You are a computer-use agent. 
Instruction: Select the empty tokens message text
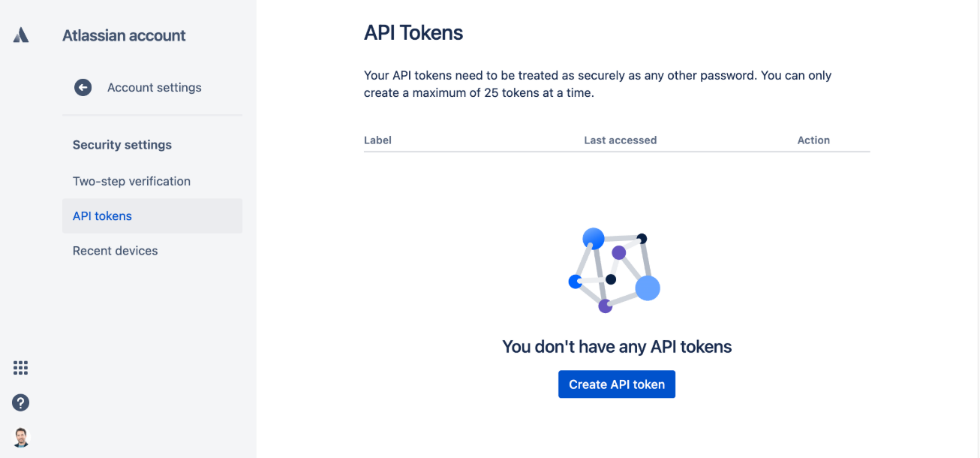616,346
